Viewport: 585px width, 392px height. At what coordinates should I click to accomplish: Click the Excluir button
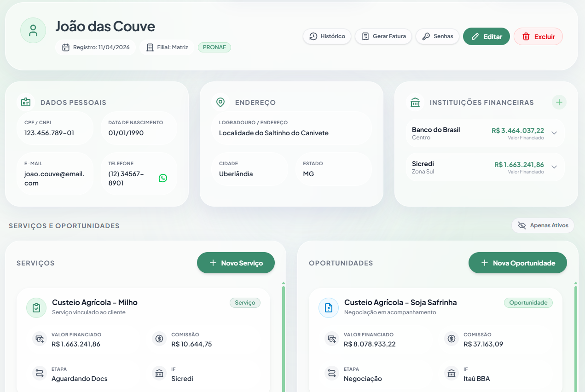pos(538,36)
